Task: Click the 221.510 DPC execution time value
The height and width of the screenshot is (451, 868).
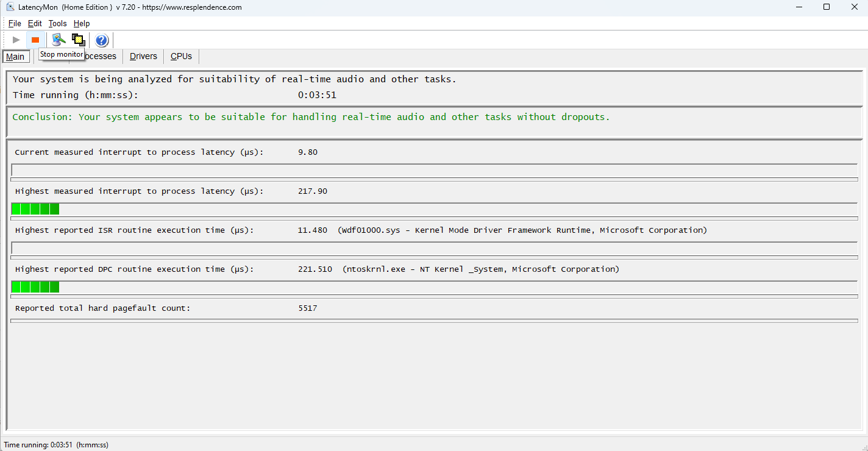Action: 315,269
